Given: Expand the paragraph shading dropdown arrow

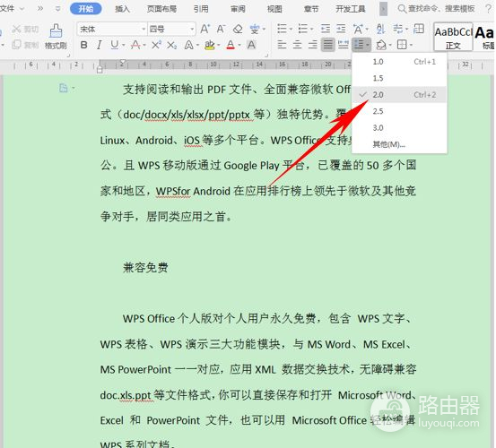Looking at the screenshot, I should pyautogui.click(x=390, y=45).
